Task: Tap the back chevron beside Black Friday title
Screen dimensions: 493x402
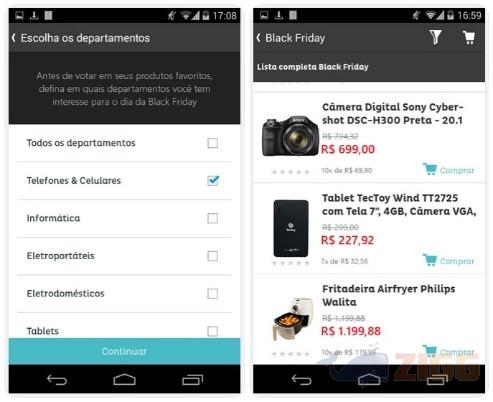Action: pyautogui.click(x=258, y=38)
